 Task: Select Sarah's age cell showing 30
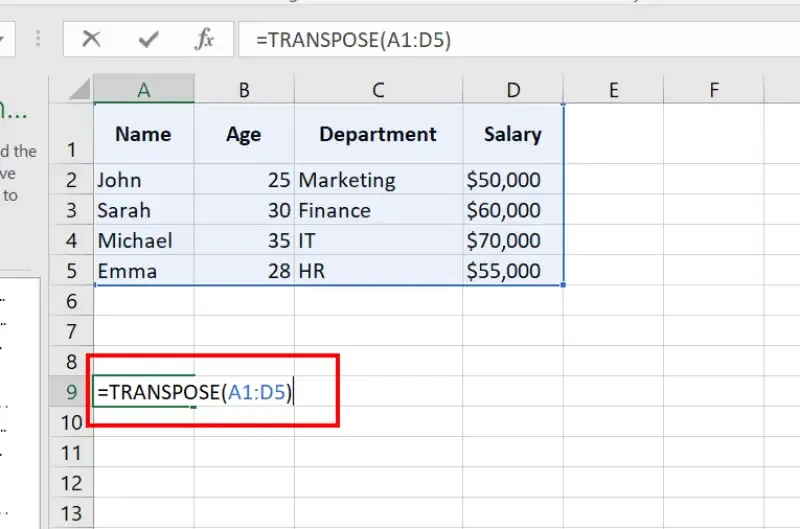click(x=244, y=210)
